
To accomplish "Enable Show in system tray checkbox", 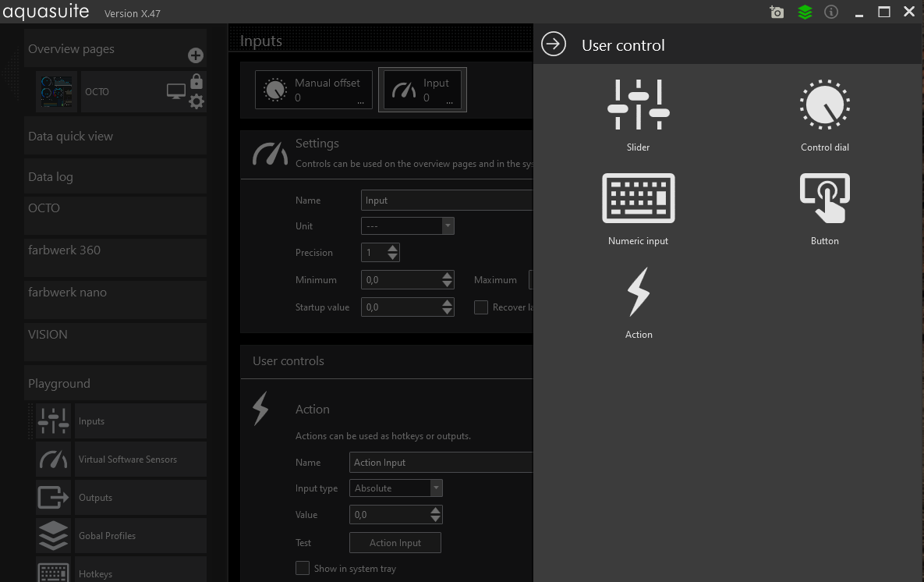I will 303,568.
